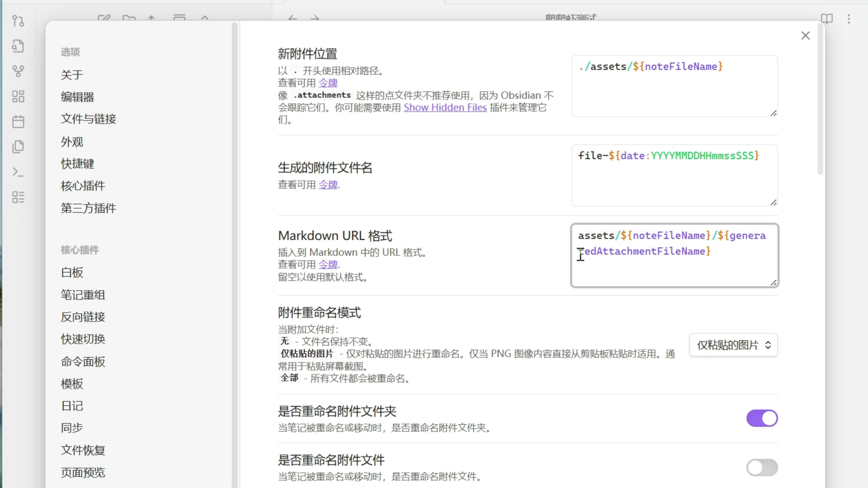Click the templates copy-file ribbon icon
Screen dimensions: 868x488
[x=18, y=147]
